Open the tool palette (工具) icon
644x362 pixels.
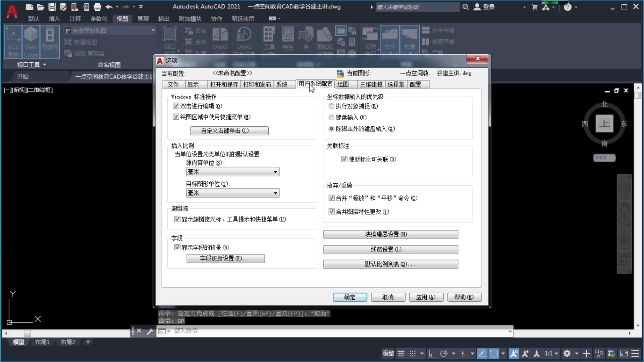tap(268, 39)
